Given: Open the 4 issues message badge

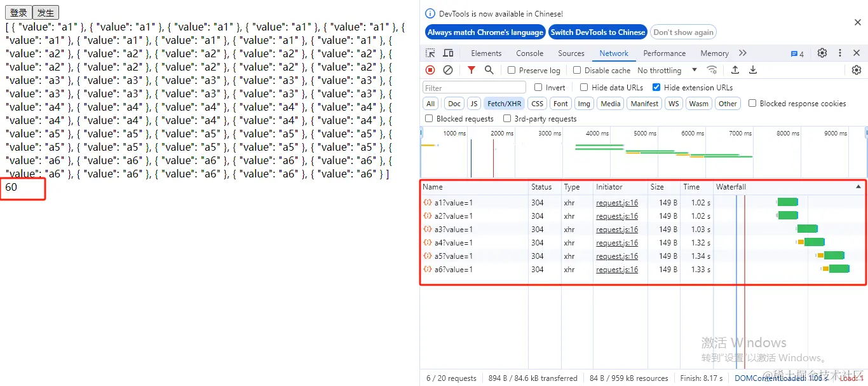Looking at the screenshot, I should pyautogui.click(x=797, y=53).
